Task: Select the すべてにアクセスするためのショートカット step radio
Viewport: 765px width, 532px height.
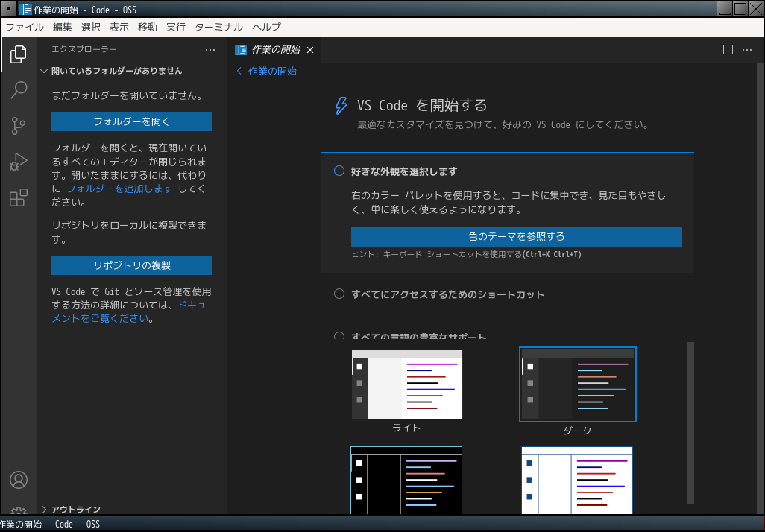Action: [339, 294]
